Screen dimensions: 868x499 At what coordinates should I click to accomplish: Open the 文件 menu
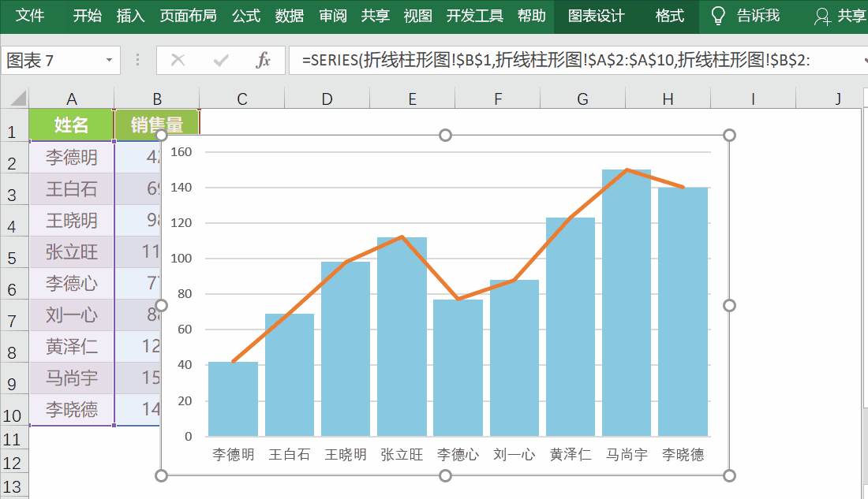pyautogui.click(x=30, y=16)
